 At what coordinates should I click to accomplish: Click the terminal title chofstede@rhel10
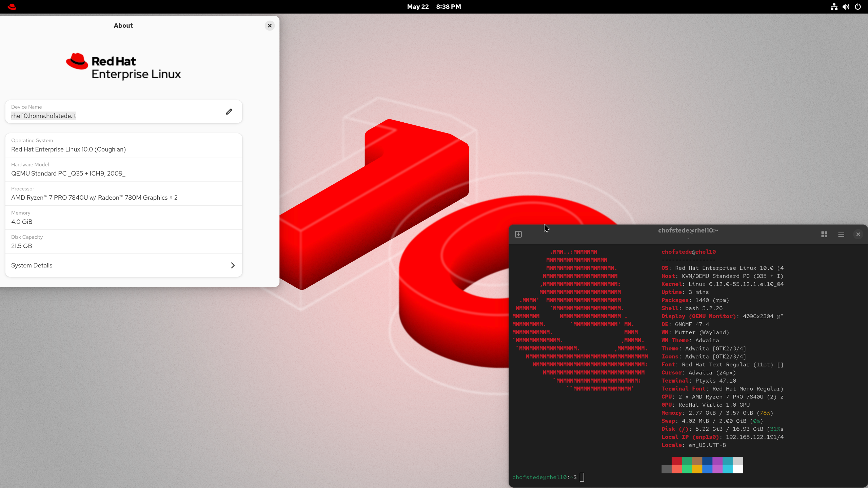click(x=688, y=230)
